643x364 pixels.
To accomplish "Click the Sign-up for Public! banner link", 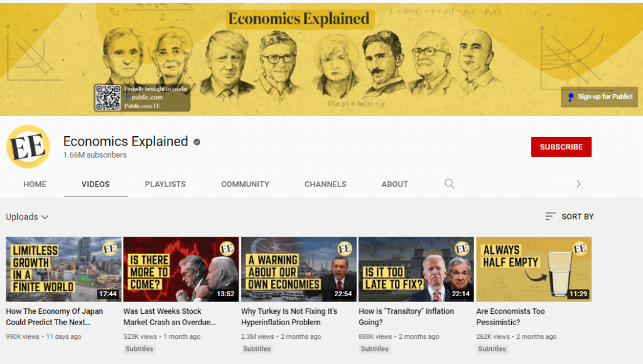I will pyautogui.click(x=600, y=97).
